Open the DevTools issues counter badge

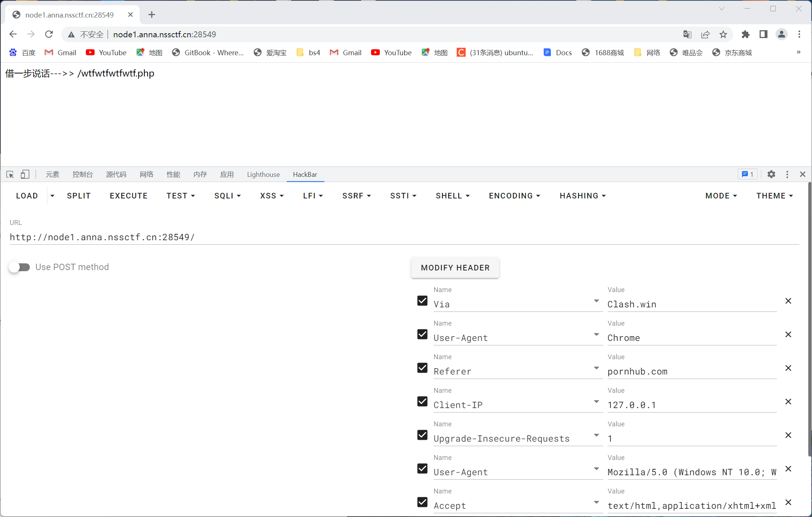tap(747, 174)
